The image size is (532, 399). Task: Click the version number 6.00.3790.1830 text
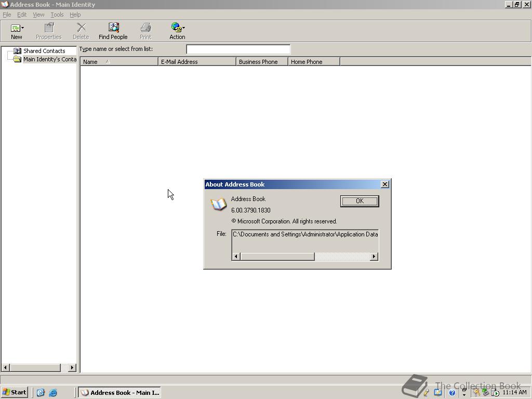pyautogui.click(x=251, y=210)
